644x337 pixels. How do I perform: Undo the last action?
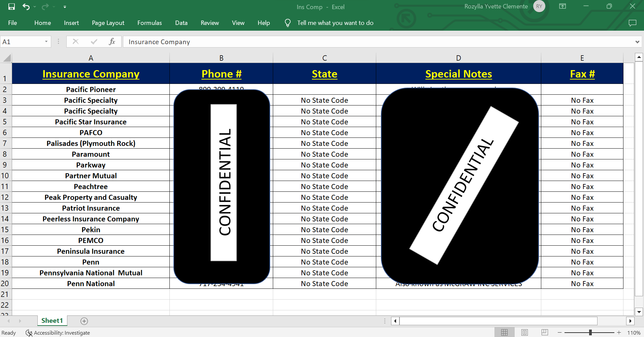pyautogui.click(x=26, y=7)
